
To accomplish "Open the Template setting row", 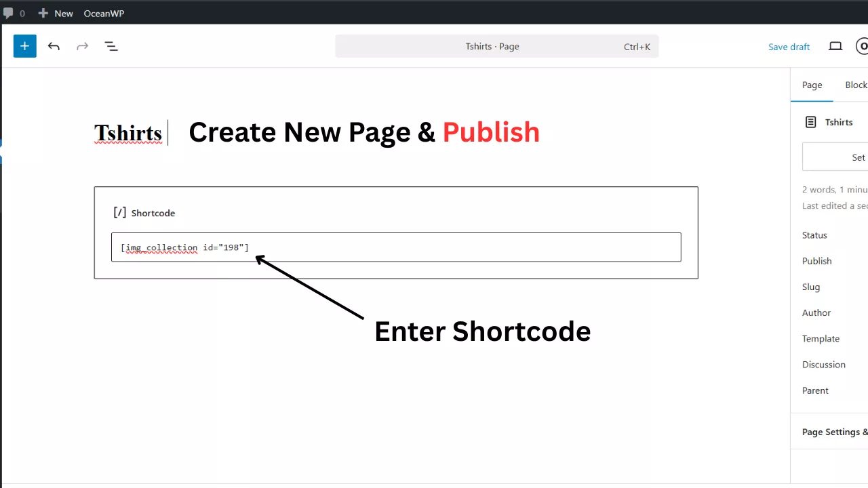I will point(821,338).
